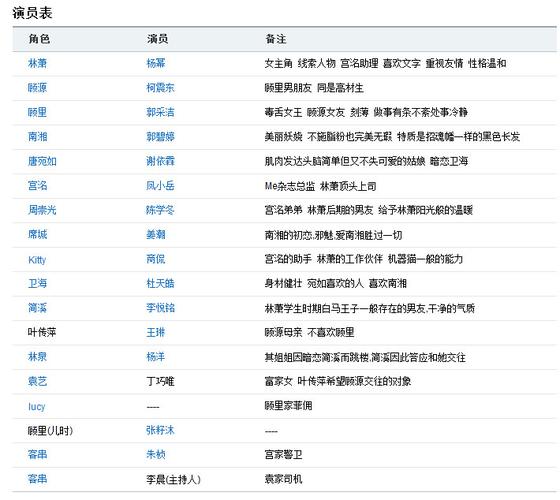The height and width of the screenshot is (500, 560).
Task: Click remark starting with 美丽妖娆
Action: pyautogui.click(x=392, y=136)
